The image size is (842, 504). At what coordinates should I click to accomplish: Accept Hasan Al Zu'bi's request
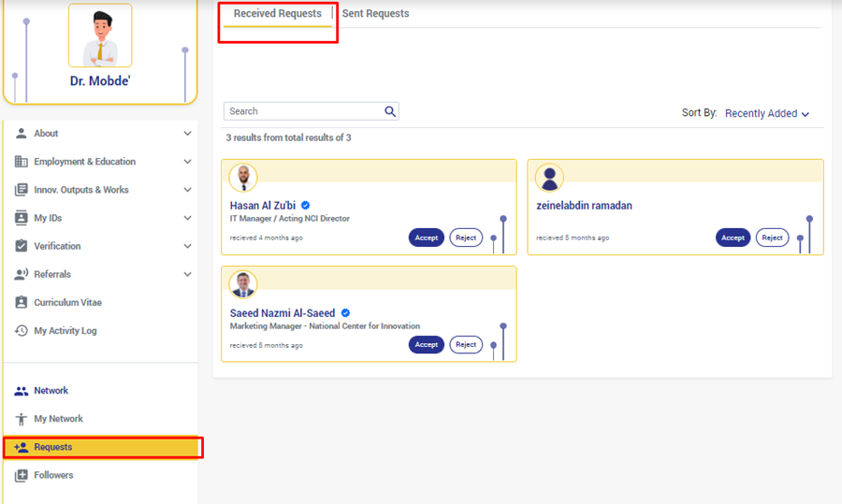click(426, 238)
